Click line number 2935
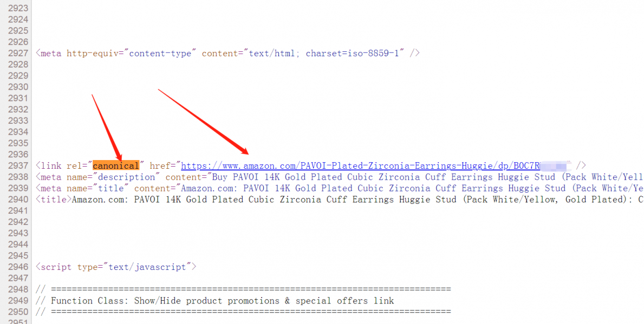Image resolution: width=644 pixels, height=324 pixels. [x=18, y=143]
